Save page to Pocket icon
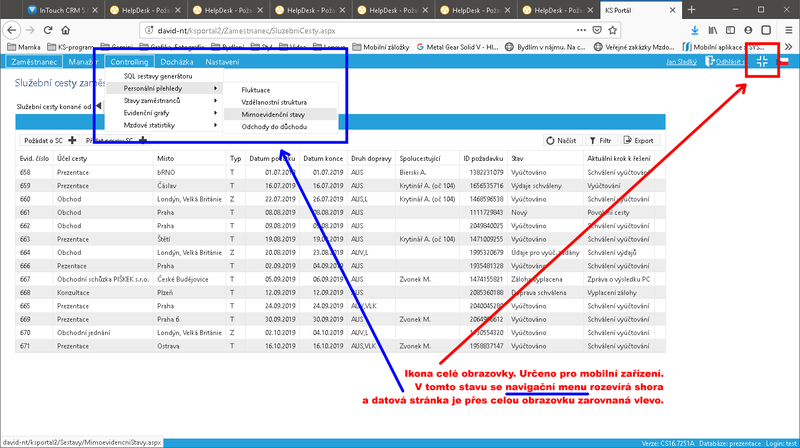800x448 pixels. coord(597,31)
